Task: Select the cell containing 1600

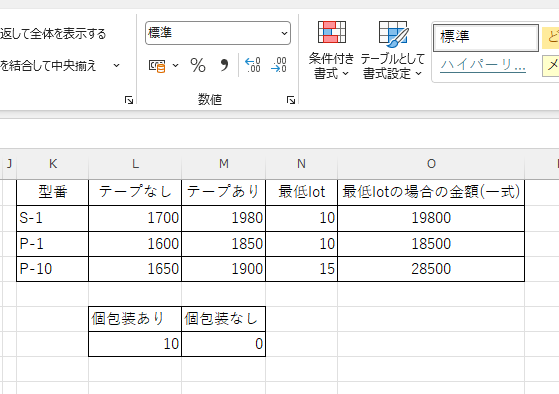Action: click(135, 244)
